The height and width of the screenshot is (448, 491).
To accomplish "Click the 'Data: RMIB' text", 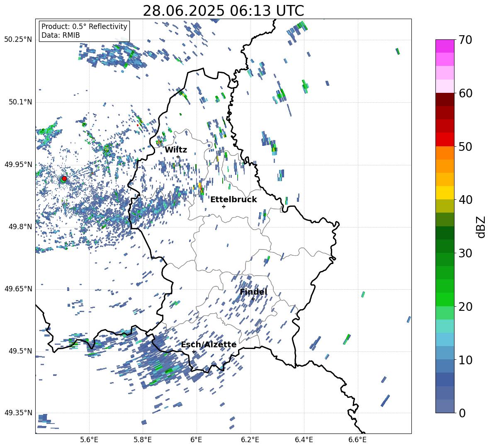I will point(61,35).
